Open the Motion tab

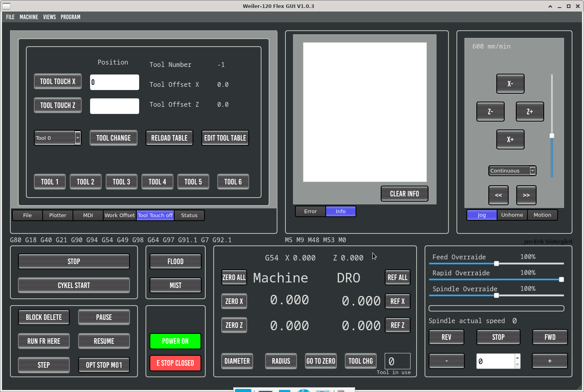tap(543, 215)
